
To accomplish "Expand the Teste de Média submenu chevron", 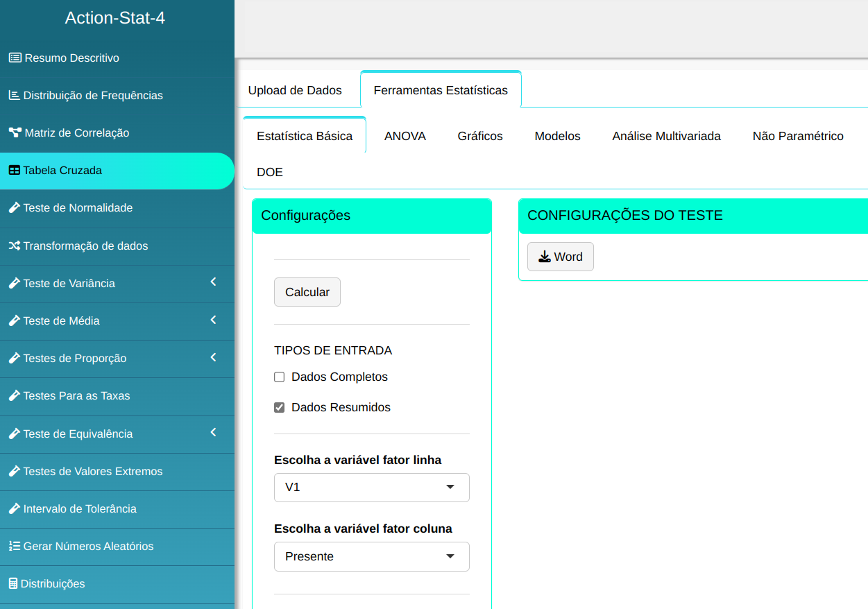I will click(213, 320).
